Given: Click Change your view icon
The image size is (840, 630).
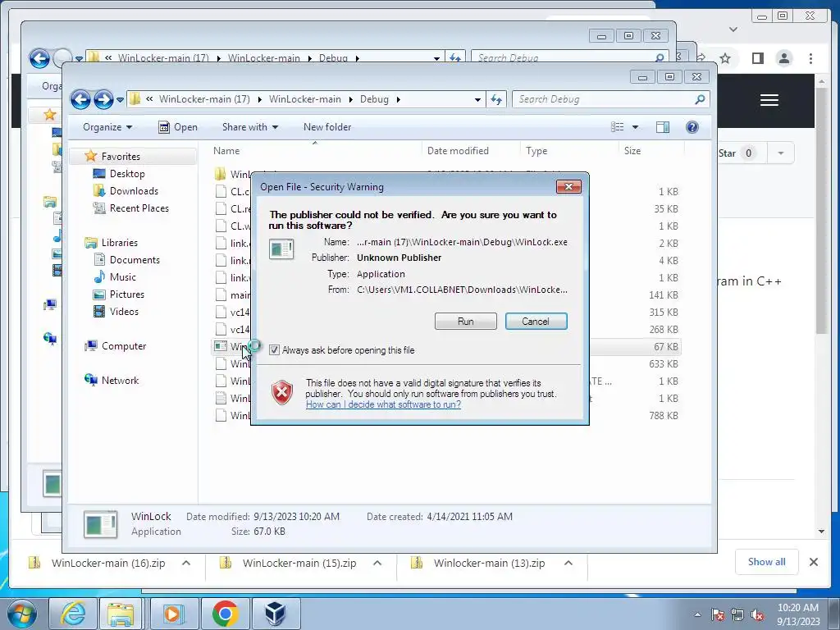Looking at the screenshot, I should tap(617, 127).
